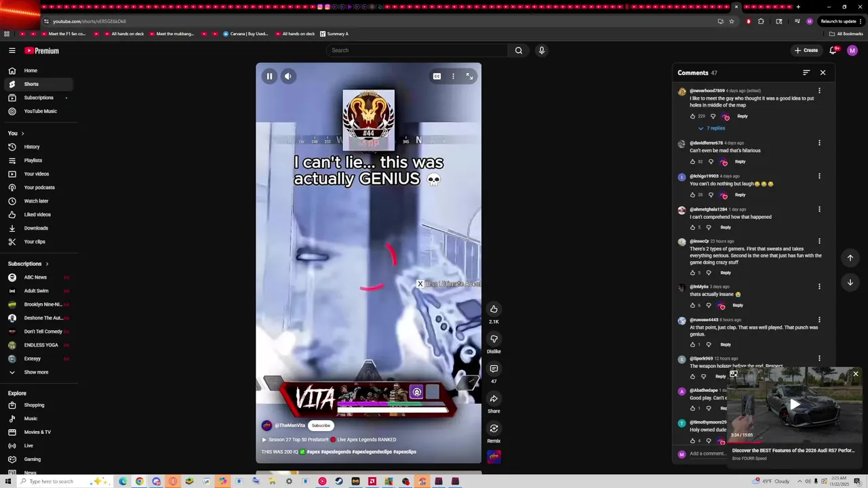
Task: Toggle closed captions on the Short
Action: point(437,77)
